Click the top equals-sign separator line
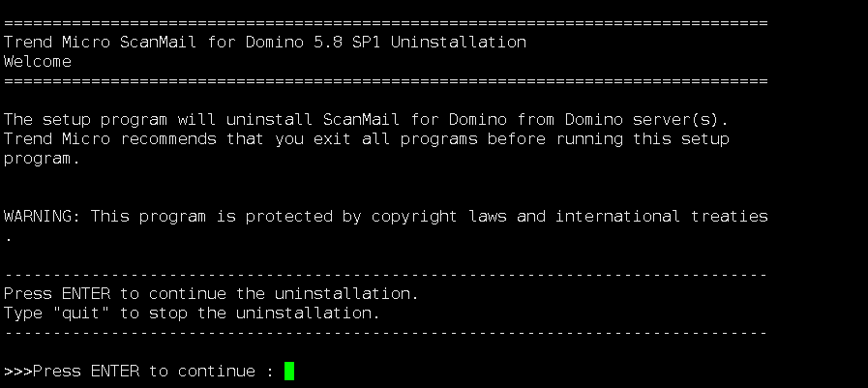Screen dimensions: 868x388 click(385, 22)
